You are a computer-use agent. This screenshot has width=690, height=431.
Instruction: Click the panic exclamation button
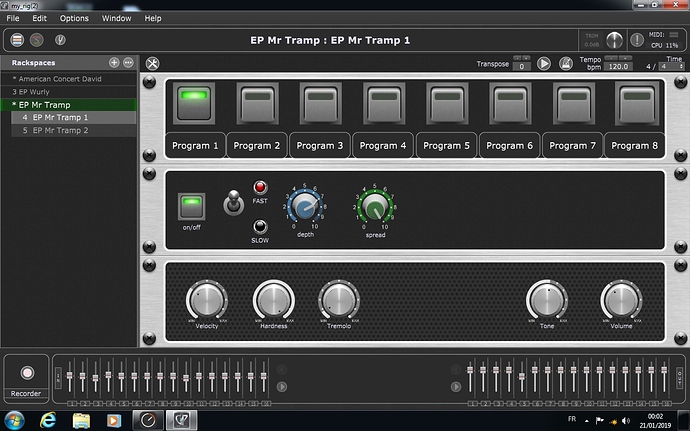tap(637, 40)
